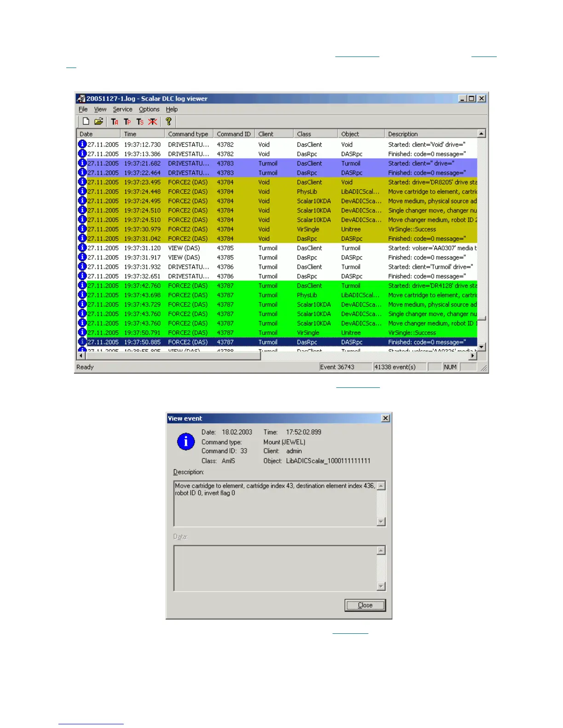Click the log viewer title bar application icon
This screenshot has width=563, height=728.
tap(81, 98)
